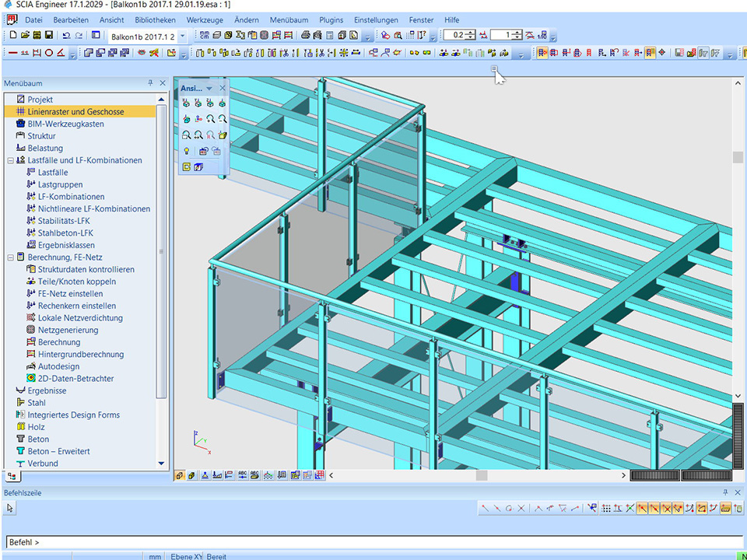Open the Einstellungen menu
747x560 pixels.
376,19
